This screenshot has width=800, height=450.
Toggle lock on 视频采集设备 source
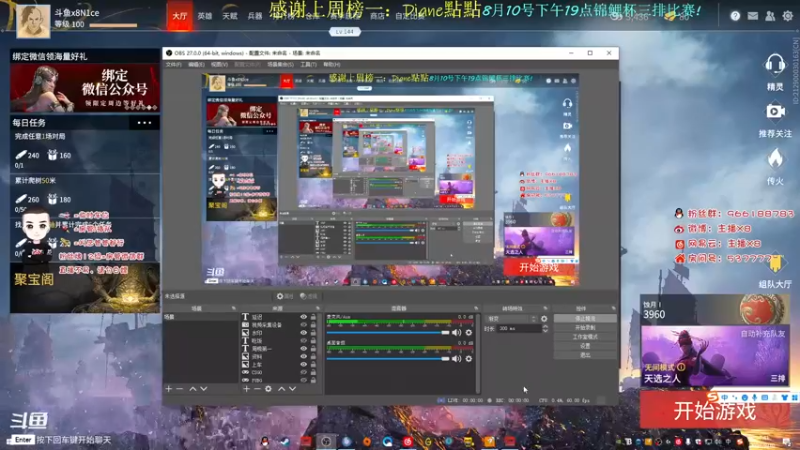point(313,324)
